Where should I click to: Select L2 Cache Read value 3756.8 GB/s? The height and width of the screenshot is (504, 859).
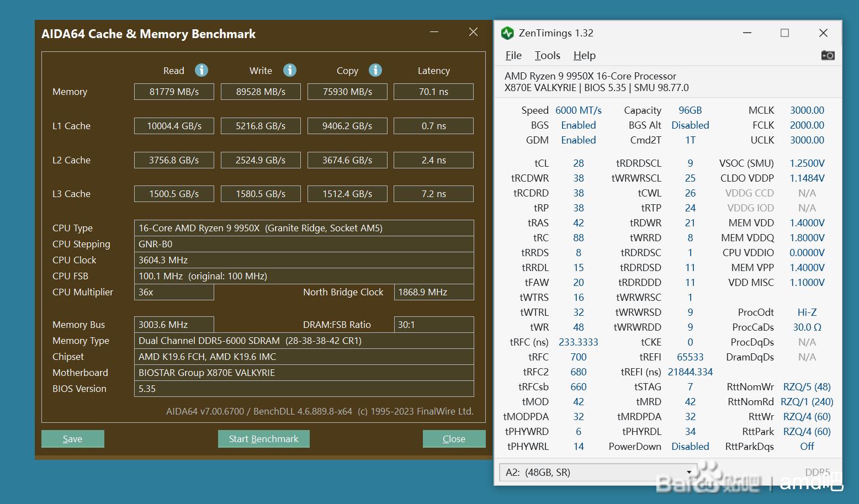[174, 160]
